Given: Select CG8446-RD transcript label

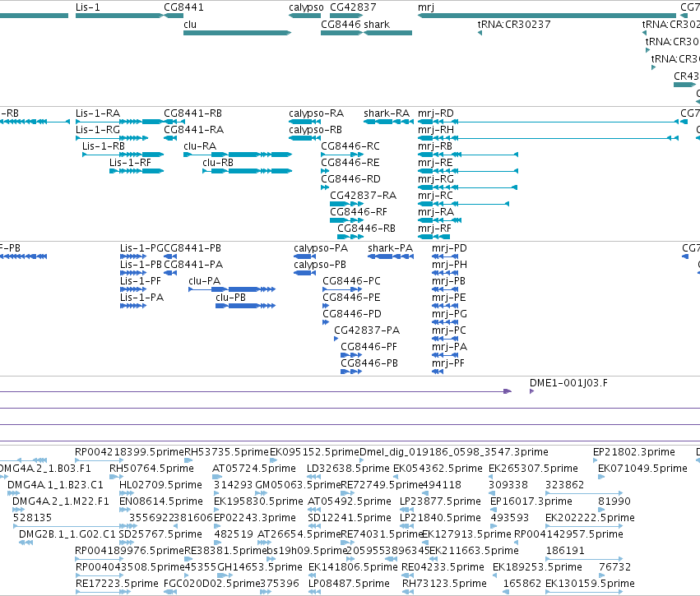Looking at the screenshot, I should (x=351, y=179).
